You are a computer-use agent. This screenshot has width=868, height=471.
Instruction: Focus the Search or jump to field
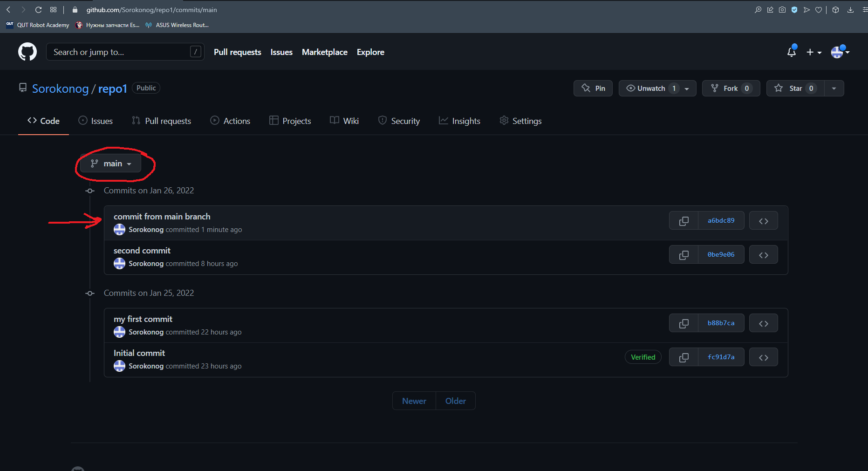click(x=121, y=52)
